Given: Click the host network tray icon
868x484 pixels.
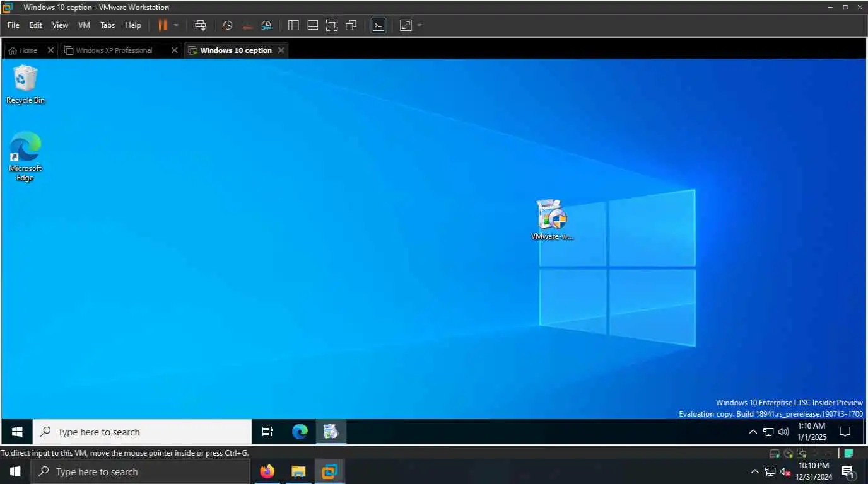Looking at the screenshot, I should [x=770, y=471].
